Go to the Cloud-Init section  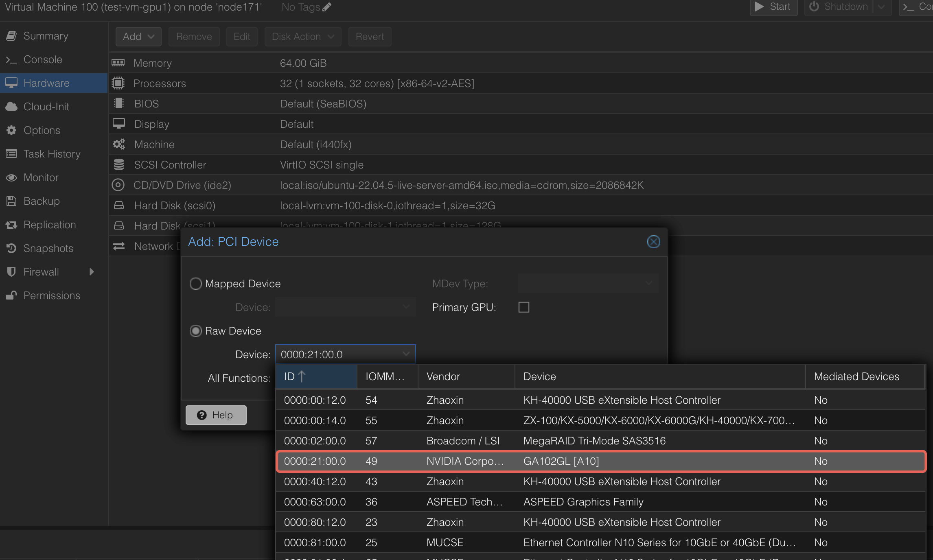(x=46, y=107)
